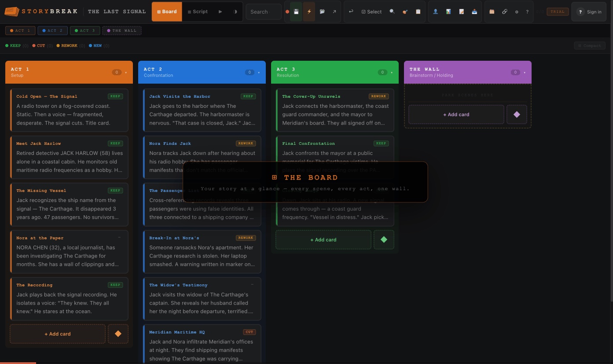Click Add card in THE WALL column
This screenshot has width=613, height=364.
pos(456,114)
